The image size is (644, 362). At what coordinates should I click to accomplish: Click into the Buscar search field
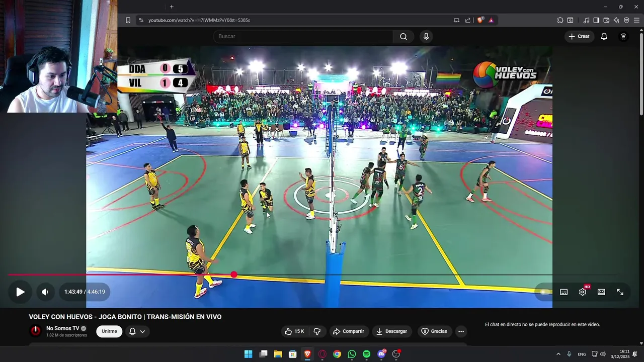click(x=303, y=36)
